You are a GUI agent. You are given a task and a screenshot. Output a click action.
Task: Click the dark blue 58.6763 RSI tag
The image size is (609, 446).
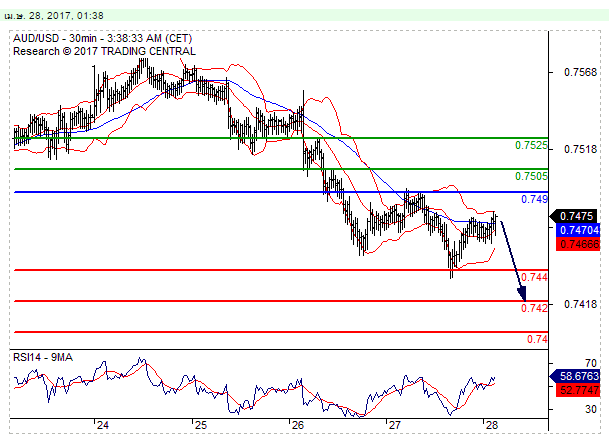coord(575,376)
